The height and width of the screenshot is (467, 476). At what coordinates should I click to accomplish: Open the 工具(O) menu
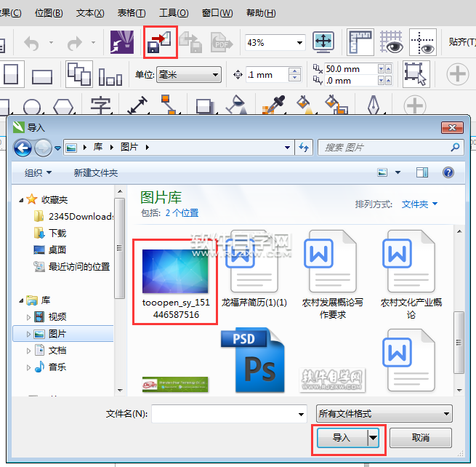click(x=174, y=13)
